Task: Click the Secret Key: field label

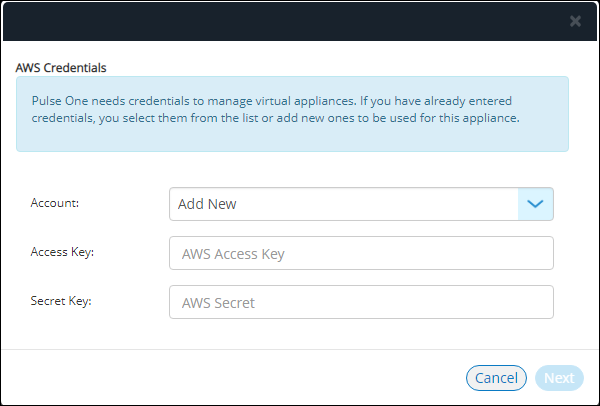Action: tap(61, 301)
